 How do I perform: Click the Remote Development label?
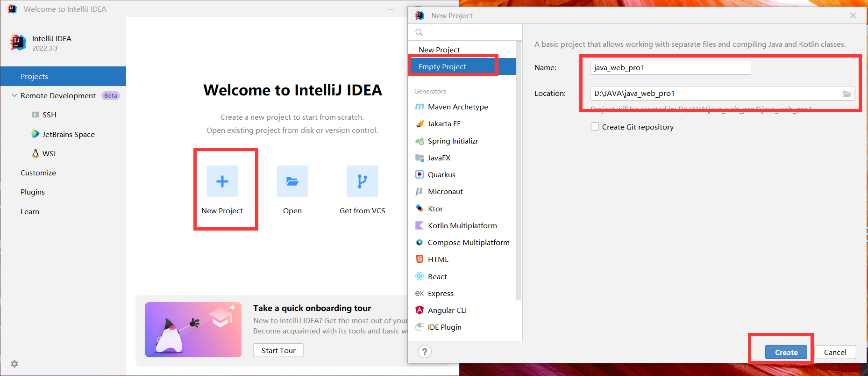point(58,95)
